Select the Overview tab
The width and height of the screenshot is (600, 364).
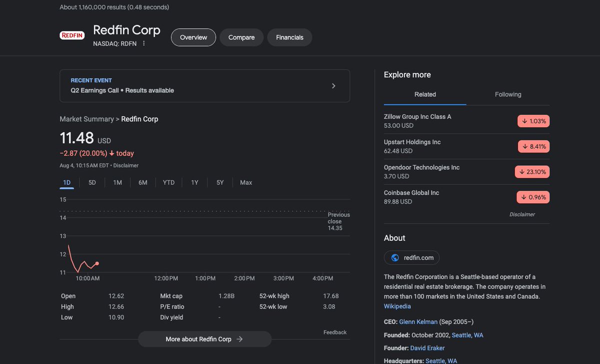point(193,37)
